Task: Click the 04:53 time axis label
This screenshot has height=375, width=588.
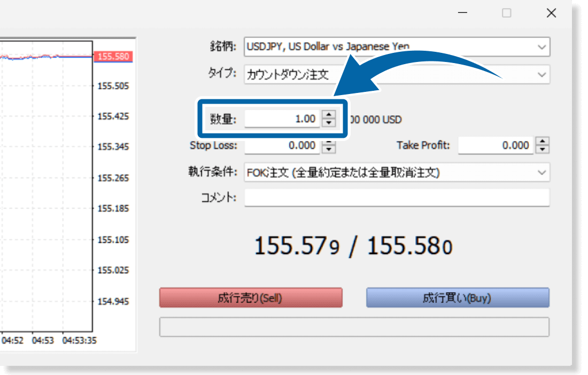Action: (x=43, y=340)
